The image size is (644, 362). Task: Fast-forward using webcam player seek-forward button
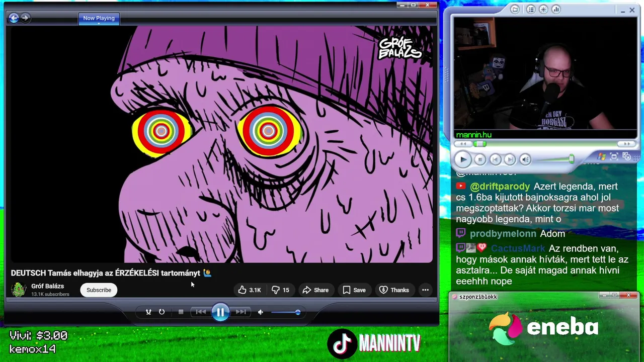click(x=627, y=144)
